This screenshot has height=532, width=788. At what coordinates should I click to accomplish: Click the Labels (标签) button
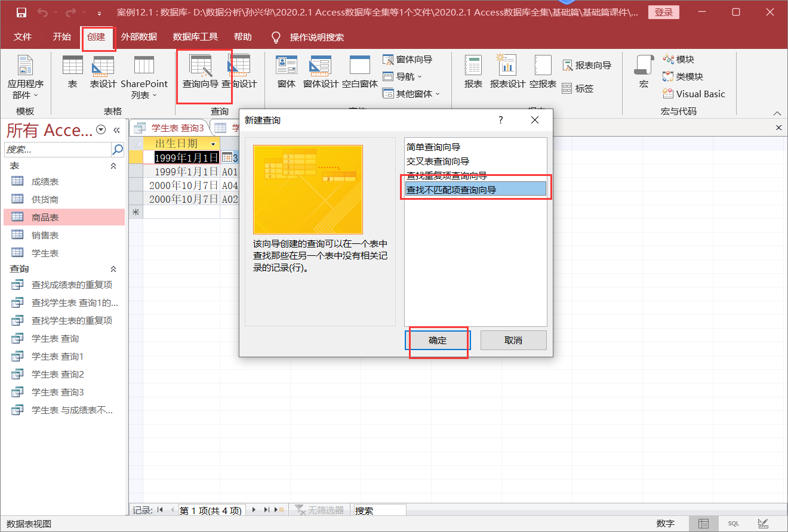[x=578, y=88]
